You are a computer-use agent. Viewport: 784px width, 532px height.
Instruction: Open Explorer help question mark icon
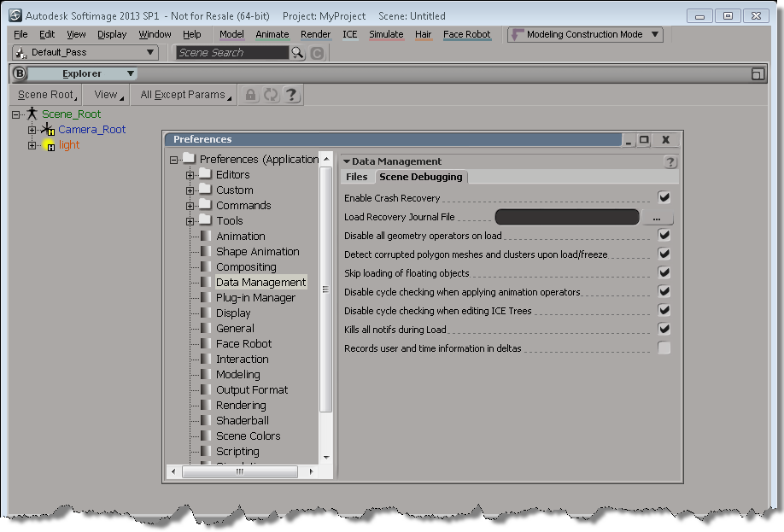coord(291,95)
